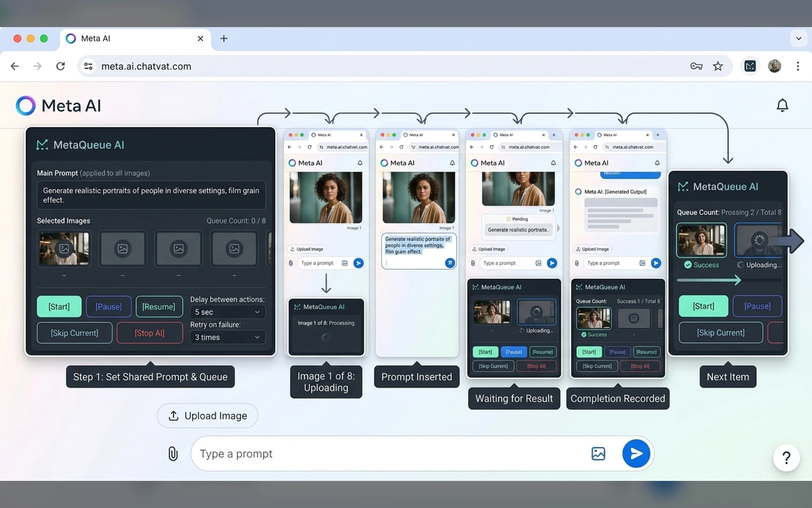Click the browser forward arrow
The width and height of the screenshot is (812, 508).
38,66
